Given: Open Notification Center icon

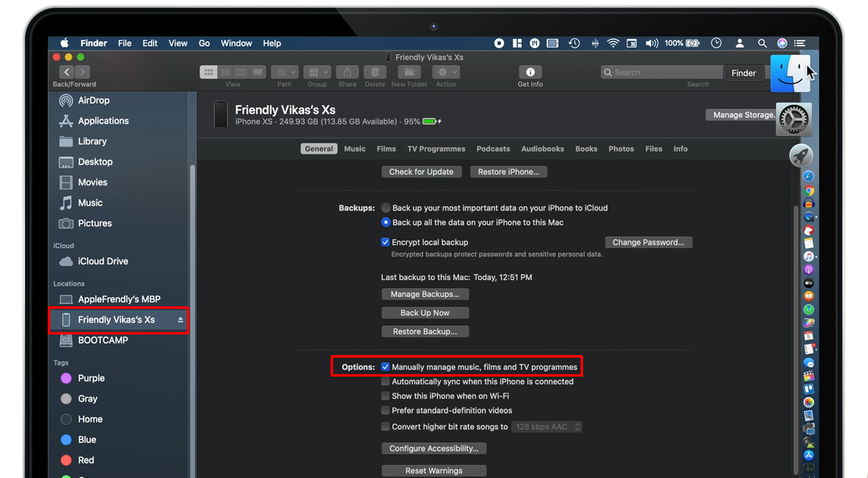Looking at the screenshot, I should (801, 43).
